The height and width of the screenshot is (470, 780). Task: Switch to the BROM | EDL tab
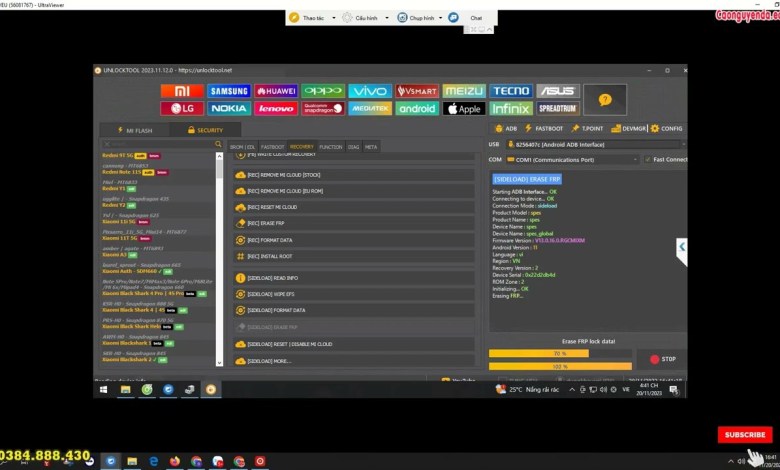click(x=242, y=147)
